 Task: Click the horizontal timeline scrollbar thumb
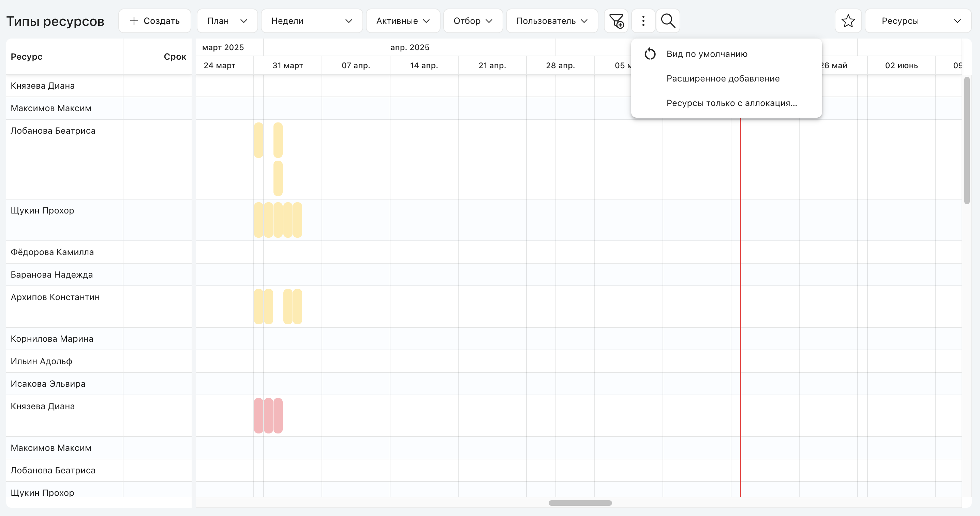(580, 503)
